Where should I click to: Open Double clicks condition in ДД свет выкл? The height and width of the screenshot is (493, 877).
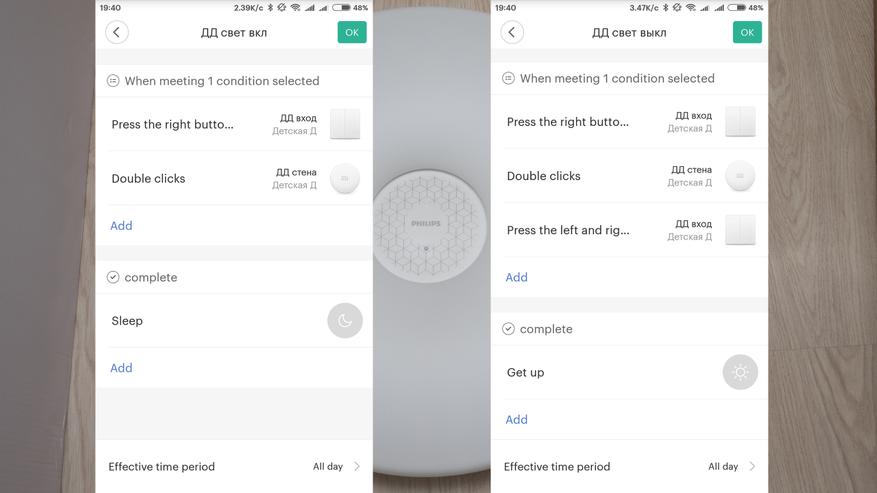629,176
